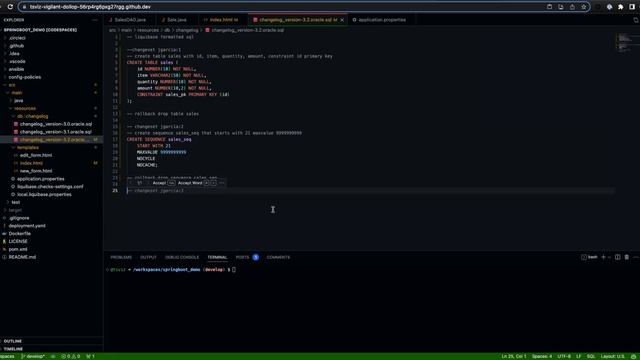Screen dimensions: 640x360
Task: Open Explorer views and more actions ellipsis
Action: coord(95,20)
